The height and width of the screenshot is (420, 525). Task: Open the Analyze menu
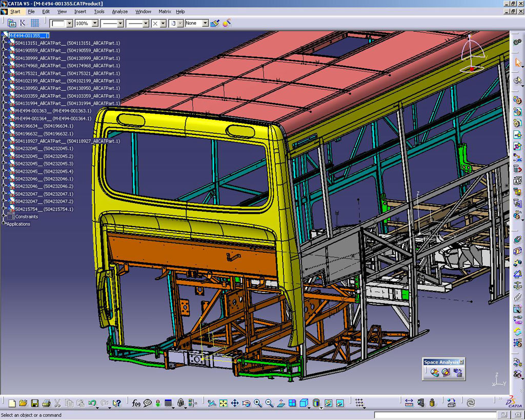(119, 11)
